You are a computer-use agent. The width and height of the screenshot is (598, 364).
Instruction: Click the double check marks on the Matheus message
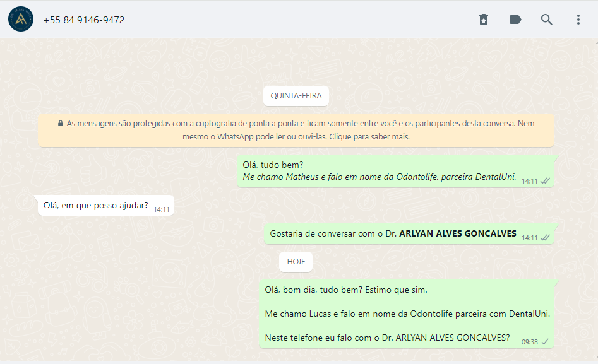pos(546,180)
